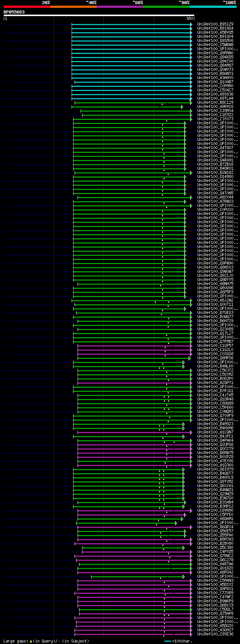
Task: Select the label UniRef100_A7RWU3
Action: pyautogui.click(x=215, y=201)
